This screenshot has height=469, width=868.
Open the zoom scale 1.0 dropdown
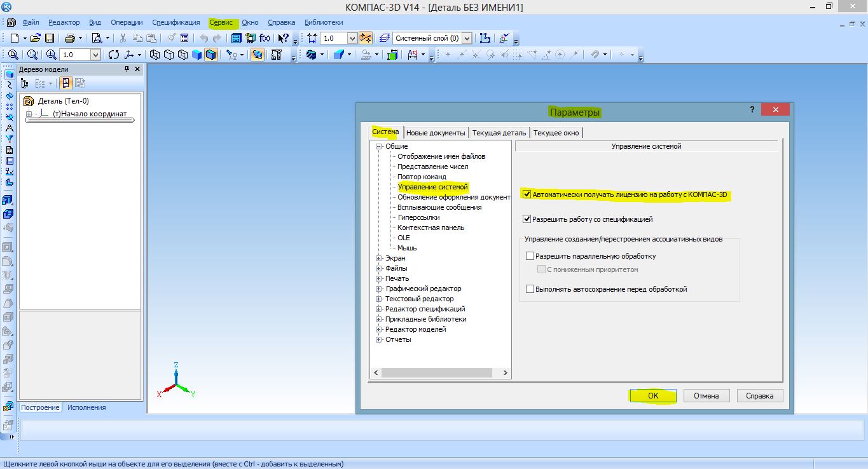point(95,55)
